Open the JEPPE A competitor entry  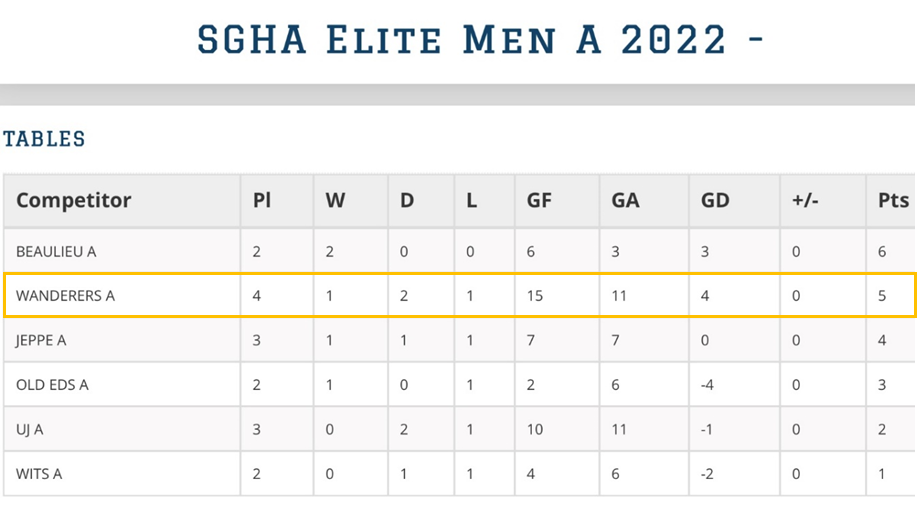tap(41, 341)
